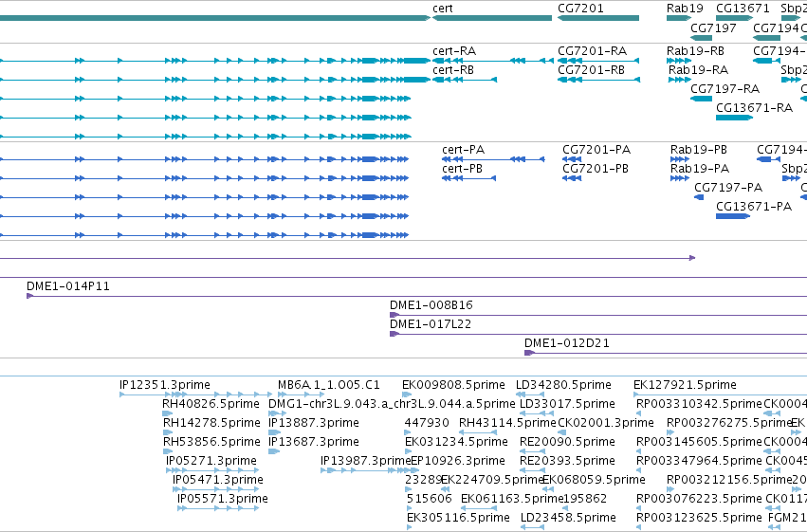807x532 pixels.
Task: Select the cert-PA protein label
Action: tap(463, 150)
